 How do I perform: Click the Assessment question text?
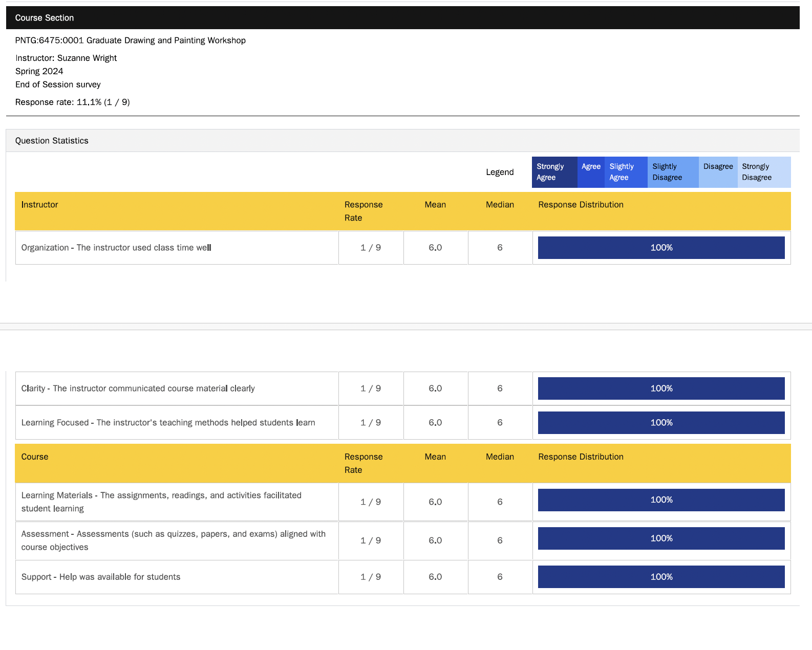(x=174, y=540)
